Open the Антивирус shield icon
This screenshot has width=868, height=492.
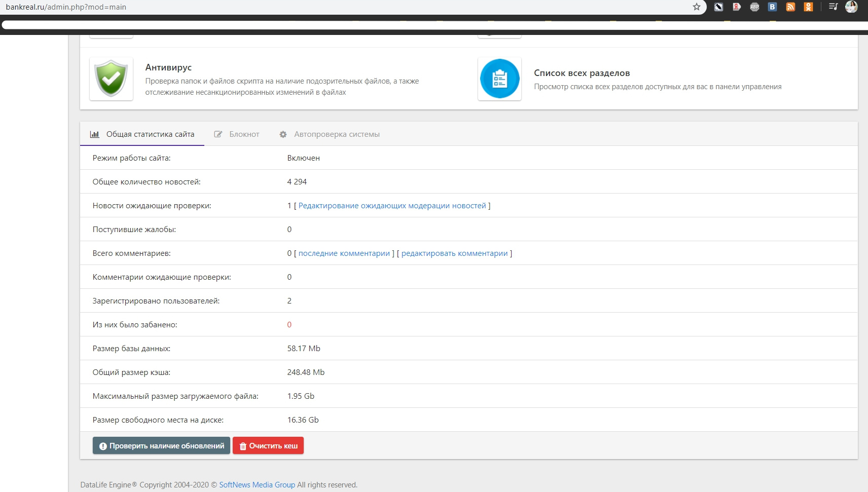pyautogui.click(x=111, y=79)
